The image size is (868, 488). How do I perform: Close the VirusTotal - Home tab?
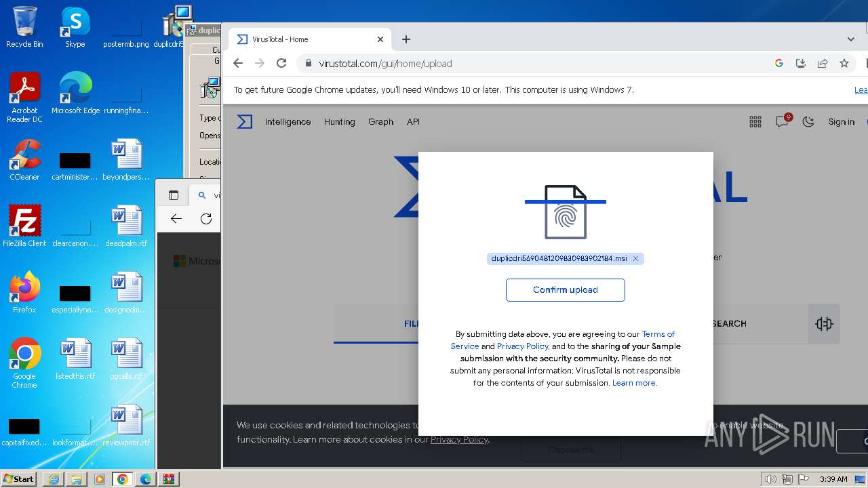pos(380,39)
